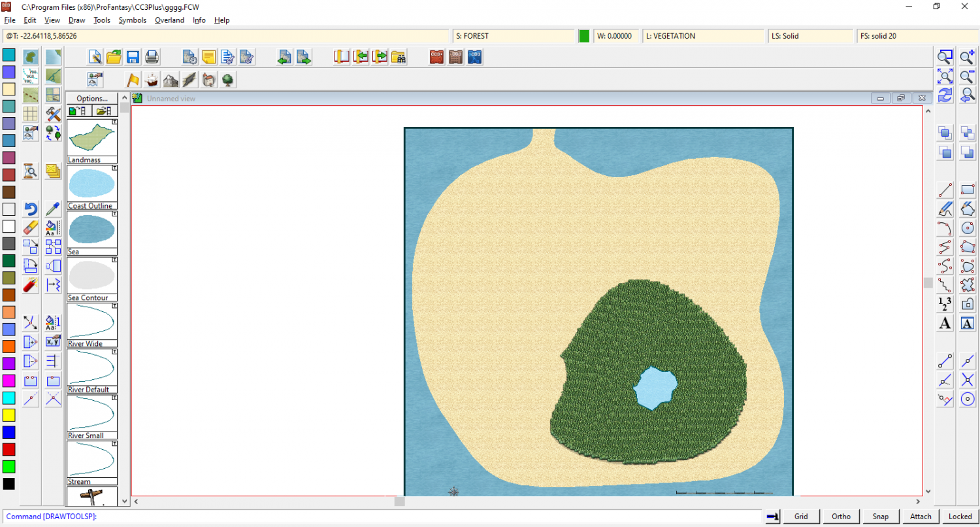
Task: Click the dynamite Explode icon
Action: (30, 285)
